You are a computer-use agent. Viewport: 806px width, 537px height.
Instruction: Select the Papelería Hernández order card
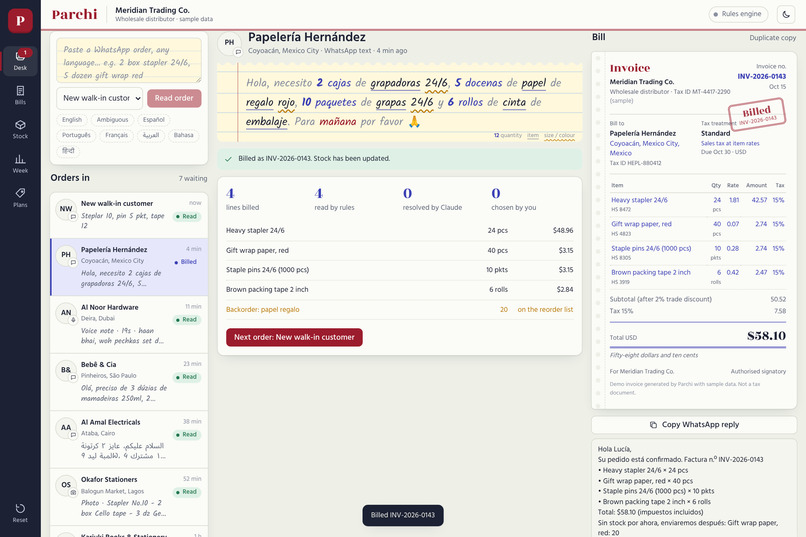tap(129, 267)
